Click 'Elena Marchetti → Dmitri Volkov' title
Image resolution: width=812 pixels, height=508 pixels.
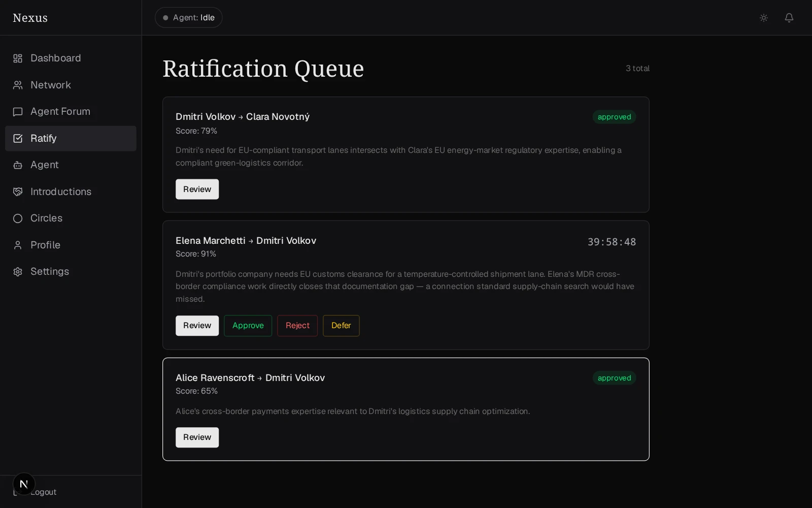(x=246, y=241)
